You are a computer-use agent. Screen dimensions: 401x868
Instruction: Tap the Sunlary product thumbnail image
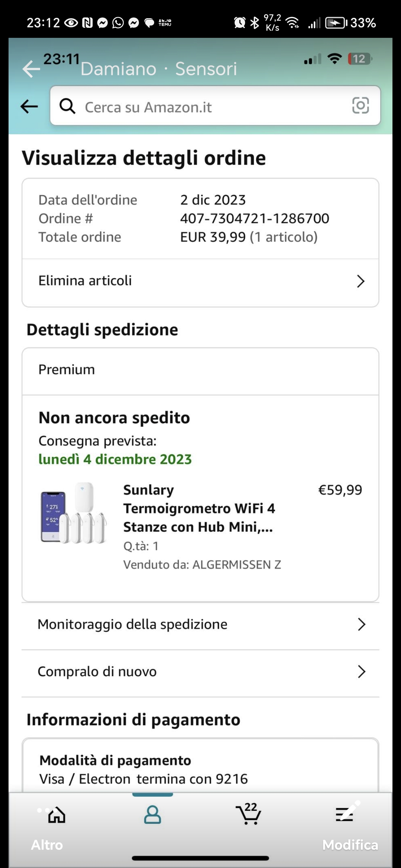click(x=74, y=513)
